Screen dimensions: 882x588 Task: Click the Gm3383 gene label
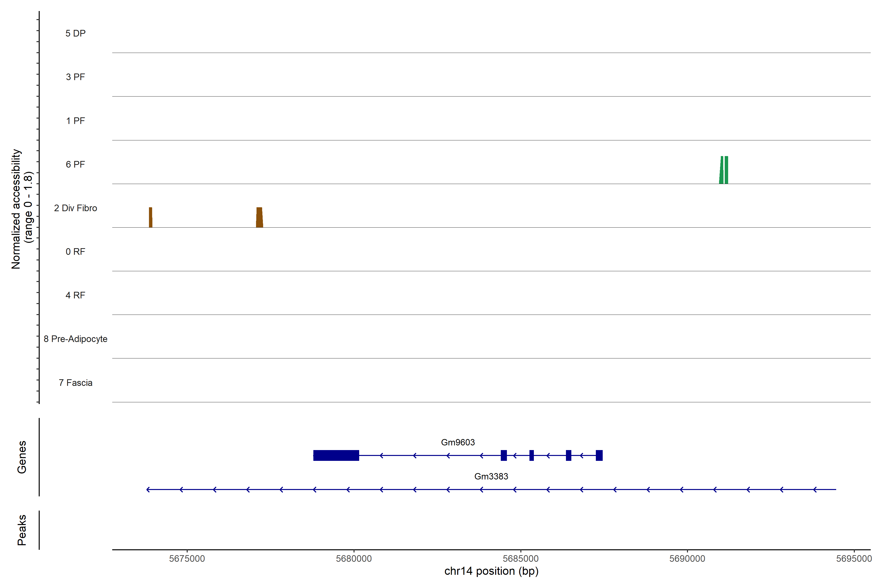(x=491, y=477)
